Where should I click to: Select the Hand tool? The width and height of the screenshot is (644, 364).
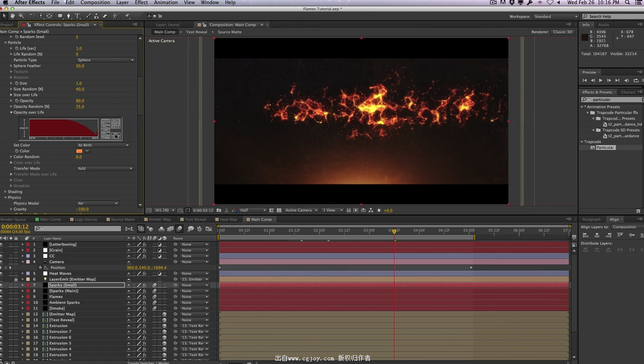click(12, 16)
